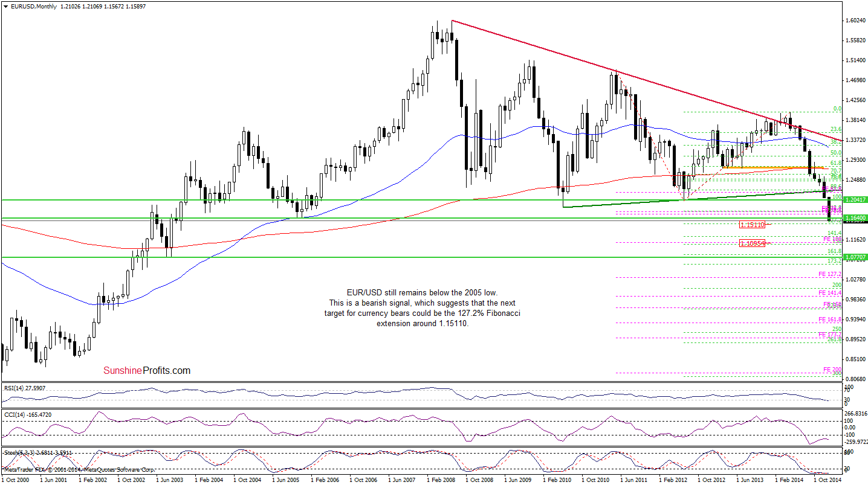Click the 266.8316 CCI scale value
Screen dimensions: 868x485
click(855, 414)
